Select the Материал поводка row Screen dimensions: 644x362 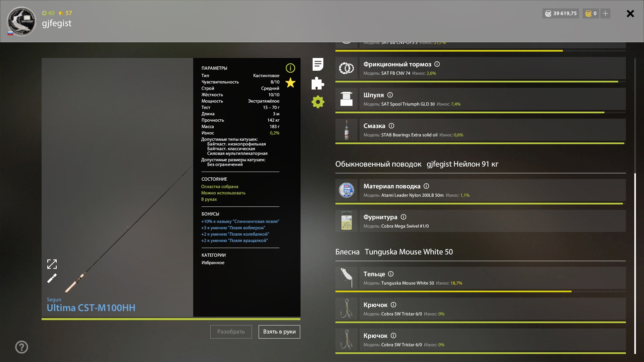(492, 190)
